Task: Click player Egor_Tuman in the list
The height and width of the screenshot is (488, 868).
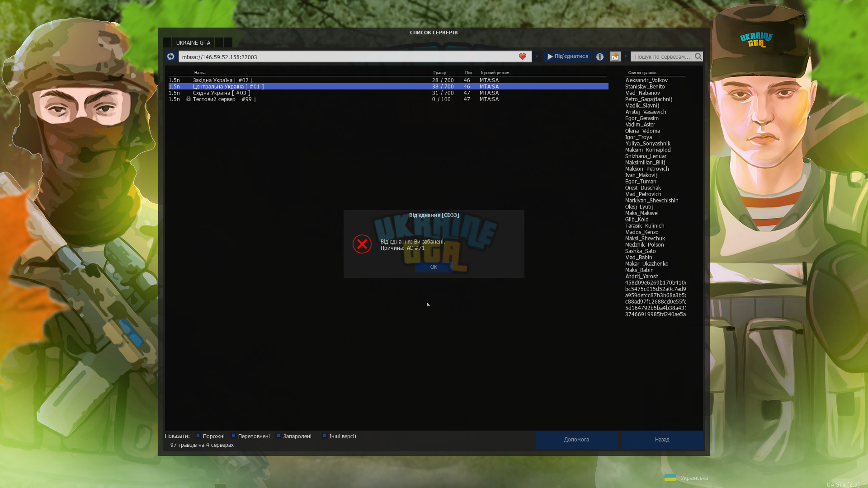Action: [641, 181]
